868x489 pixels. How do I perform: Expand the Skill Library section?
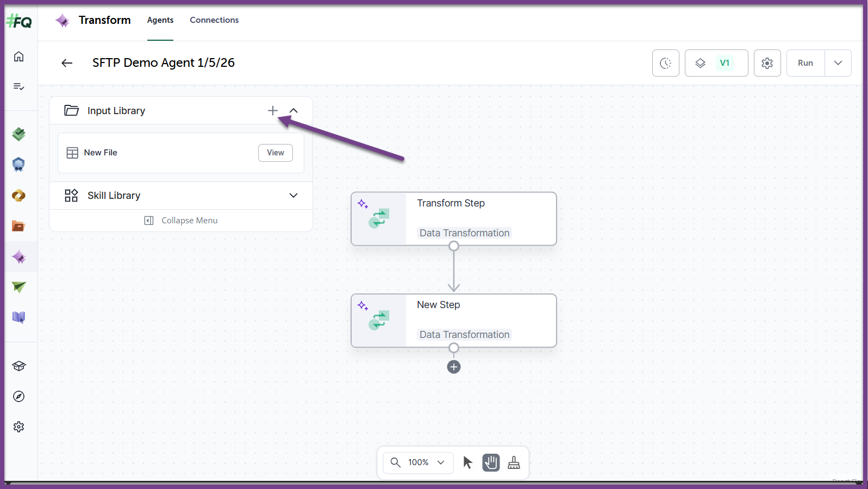294,196
